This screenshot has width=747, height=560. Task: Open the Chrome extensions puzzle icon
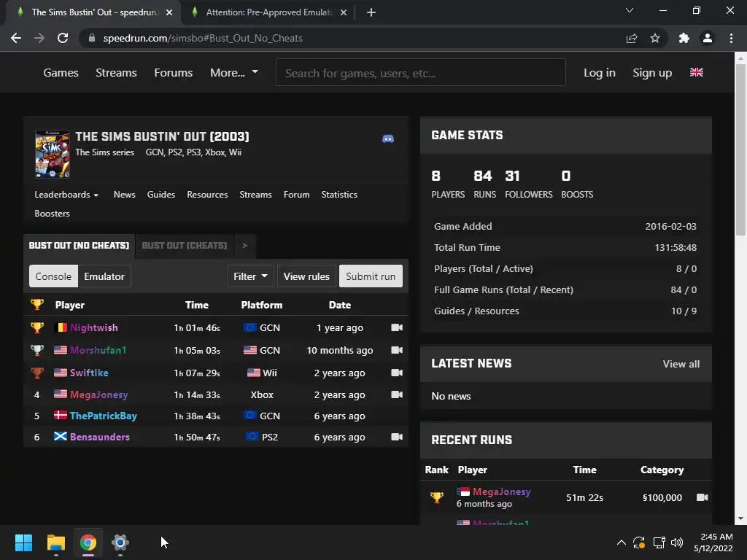(684, 38)
